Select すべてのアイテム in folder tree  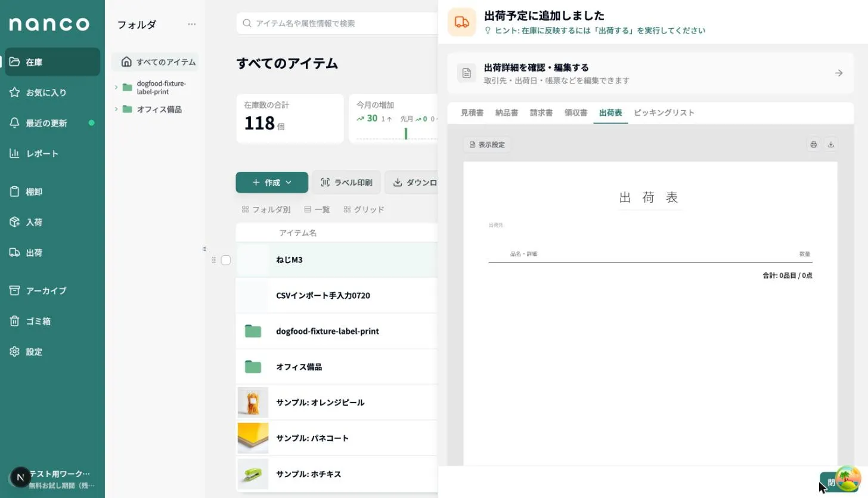click(155, 62)
